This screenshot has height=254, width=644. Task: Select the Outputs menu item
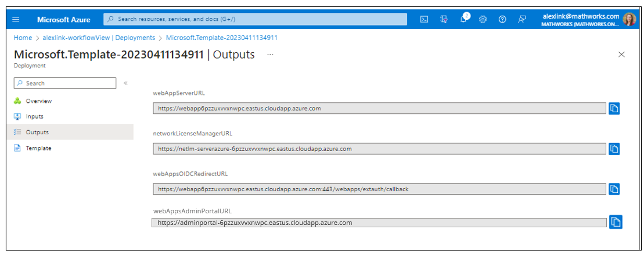click(70, 133)
